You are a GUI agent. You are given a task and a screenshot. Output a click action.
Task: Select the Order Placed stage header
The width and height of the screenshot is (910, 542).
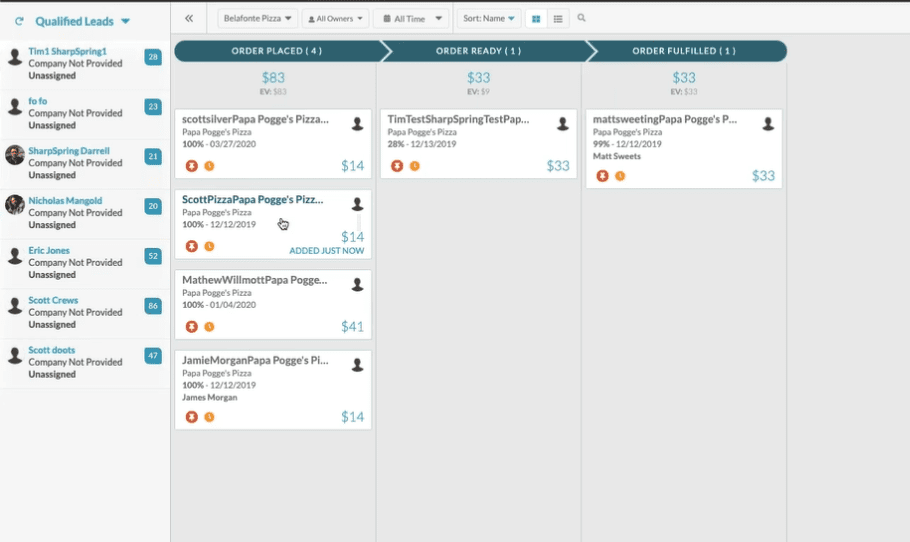[x=276, y=51]
